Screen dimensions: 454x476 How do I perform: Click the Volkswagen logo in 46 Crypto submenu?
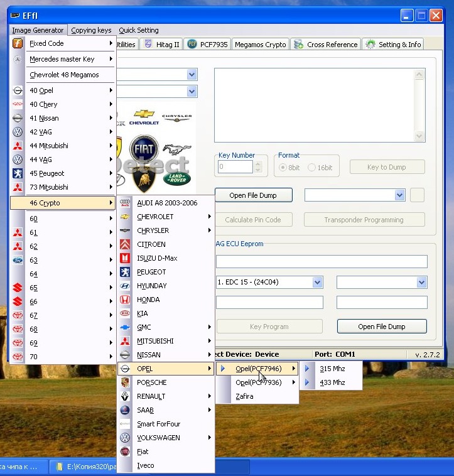pyautogui.click(x=125, y=438)
